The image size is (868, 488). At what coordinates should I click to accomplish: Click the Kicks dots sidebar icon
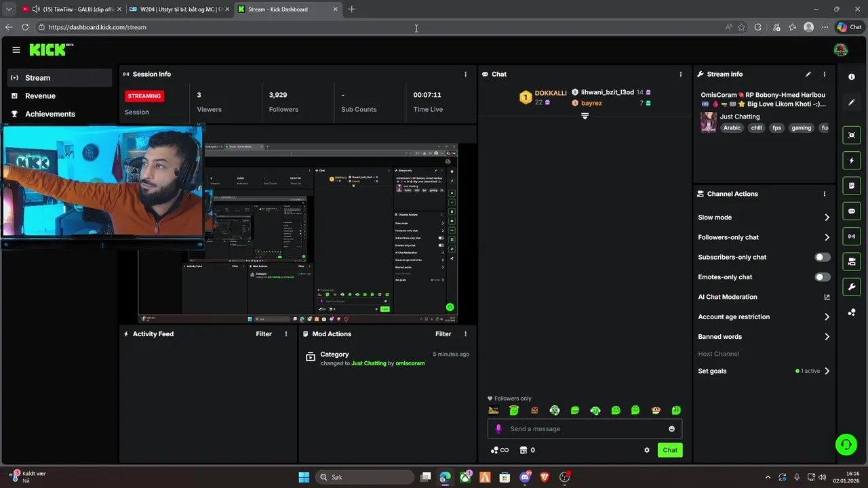click(x=852, y=312)
